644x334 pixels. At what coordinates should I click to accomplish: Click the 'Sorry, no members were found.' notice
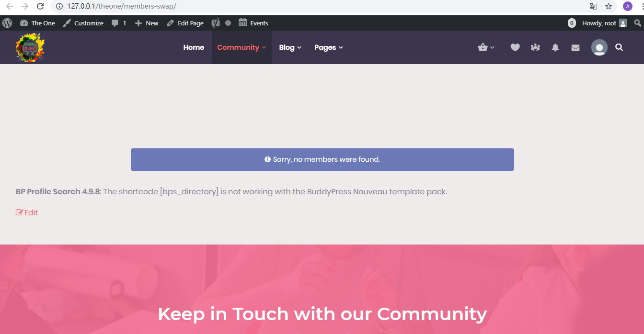pos(322,159)
